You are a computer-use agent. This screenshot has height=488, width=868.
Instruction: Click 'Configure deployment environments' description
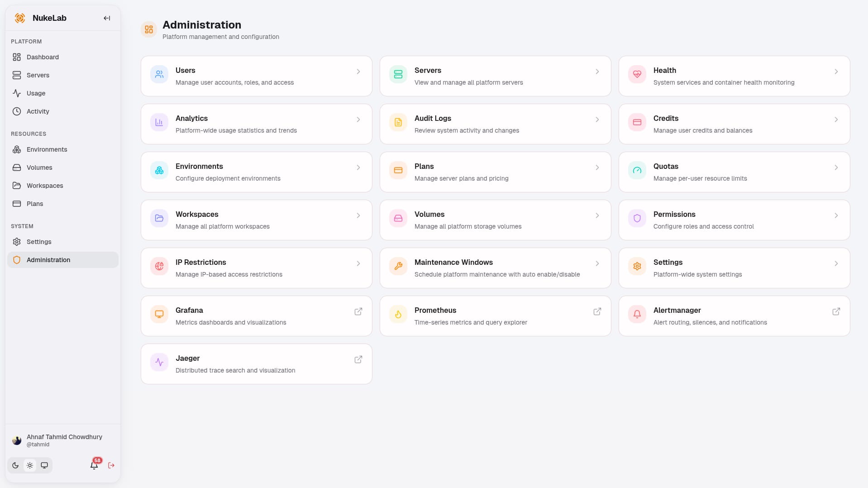tap(228, 178)
